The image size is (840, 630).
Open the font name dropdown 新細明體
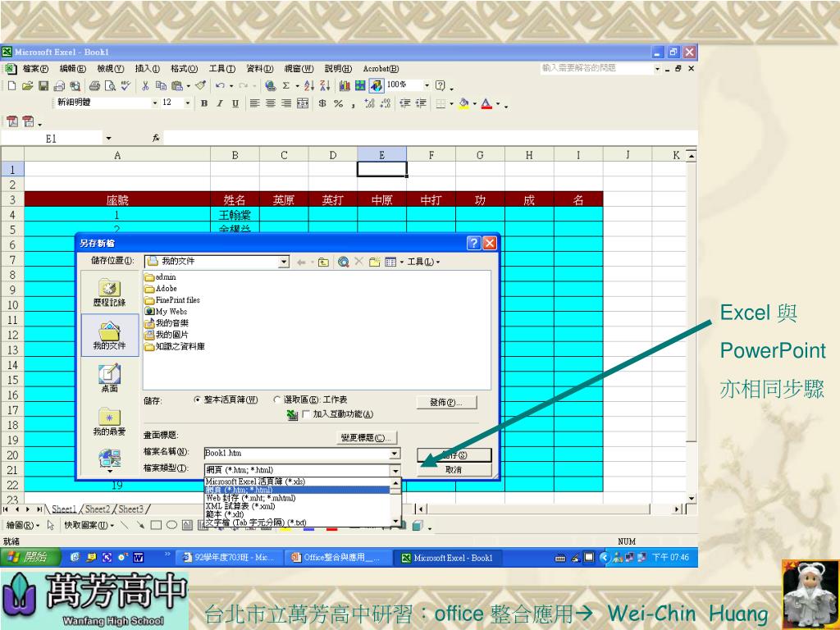(156, 103)
